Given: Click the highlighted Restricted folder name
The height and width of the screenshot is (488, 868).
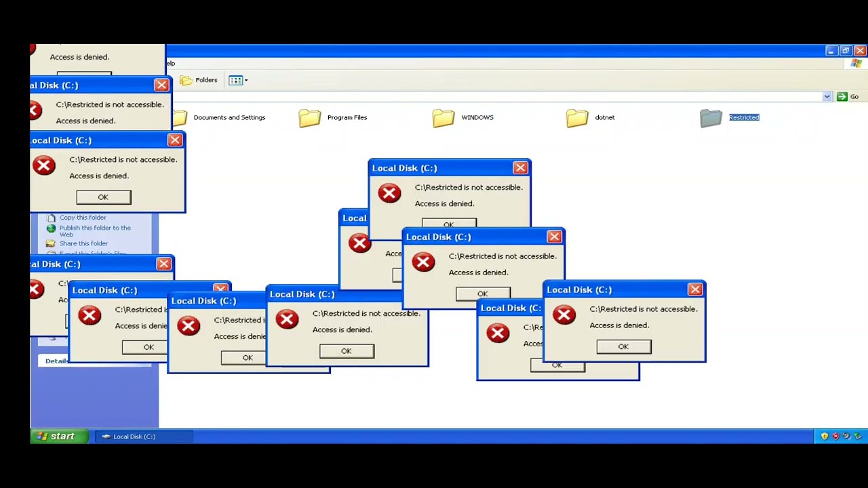Looking at the screenshot, I should tap(744, 117).
